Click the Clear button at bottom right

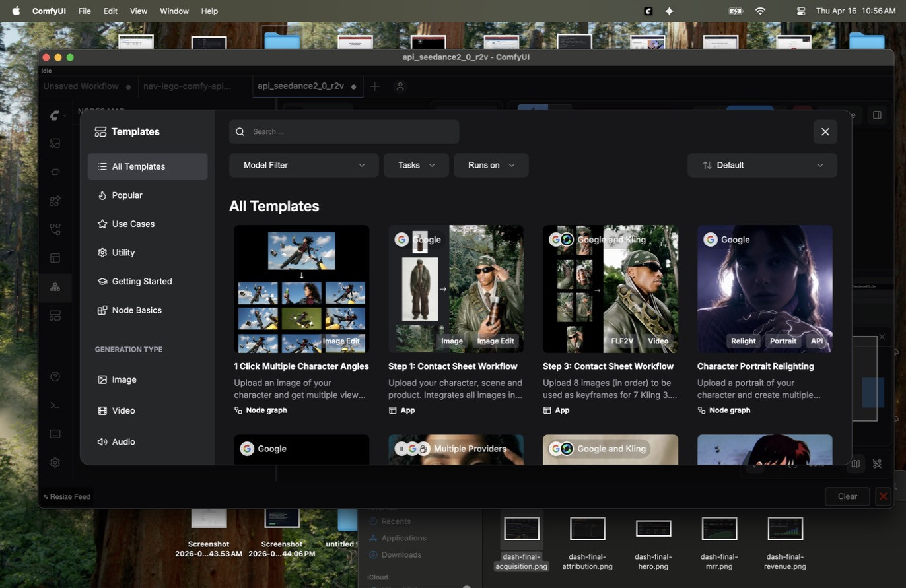[x=847, y=496]
